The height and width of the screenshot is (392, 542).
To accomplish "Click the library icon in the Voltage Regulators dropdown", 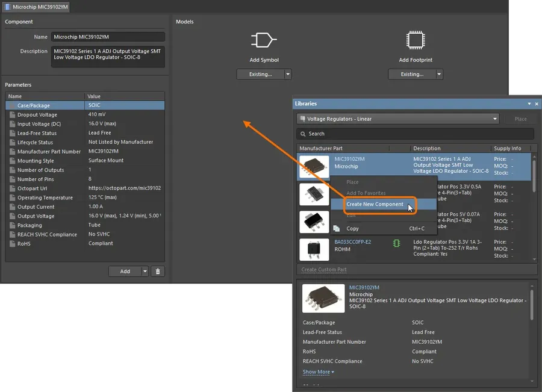I will click(x=303, y=119).
